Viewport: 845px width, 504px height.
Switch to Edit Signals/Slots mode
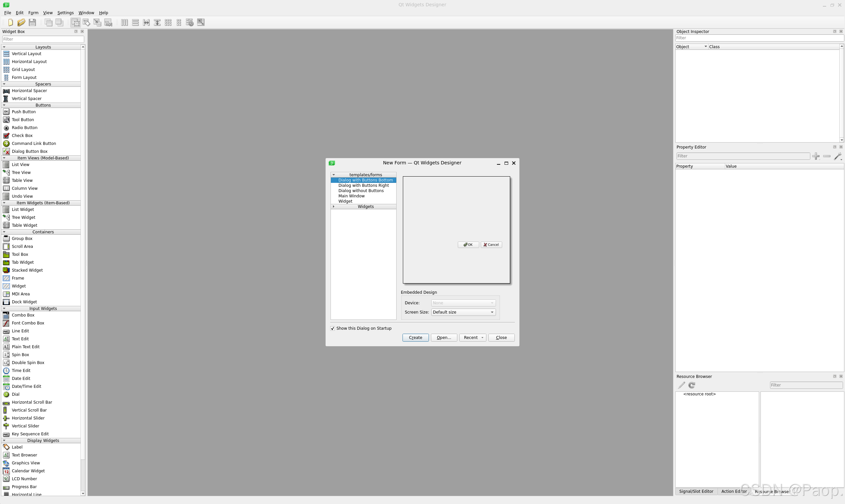pos(86,22)
